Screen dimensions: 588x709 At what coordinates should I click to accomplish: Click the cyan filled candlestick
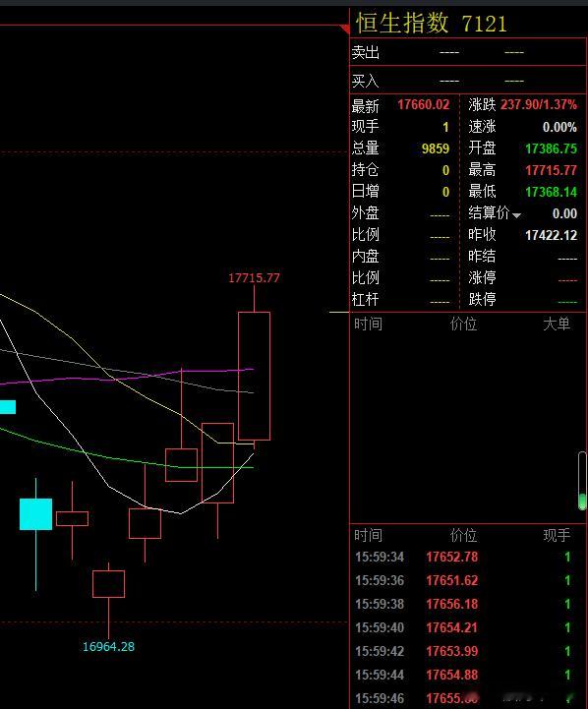[35, 514]
